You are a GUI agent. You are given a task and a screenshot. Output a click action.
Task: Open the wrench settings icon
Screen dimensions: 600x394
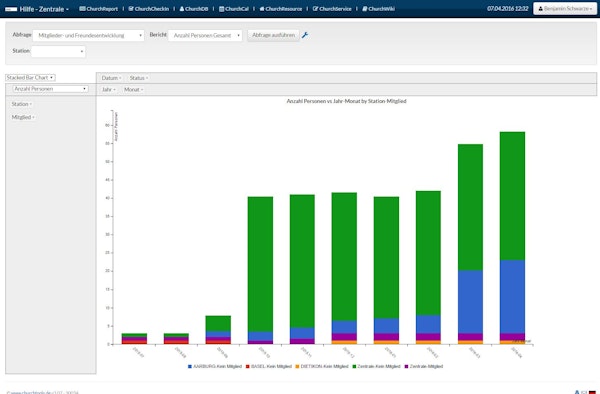pyautogui.click(x=305, y=35)
